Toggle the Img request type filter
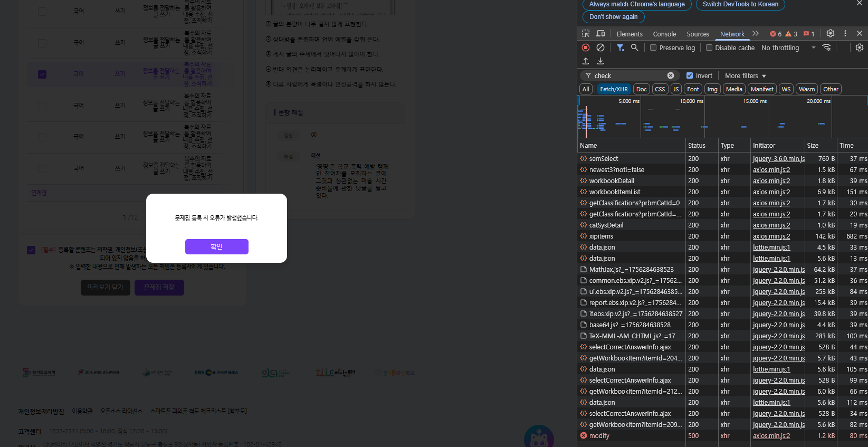This screenshot has width=868, height=447. [712, 89]
